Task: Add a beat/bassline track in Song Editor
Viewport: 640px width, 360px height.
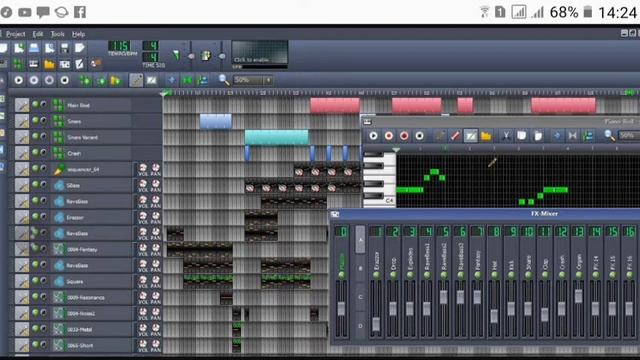Action: coord(85,80)
